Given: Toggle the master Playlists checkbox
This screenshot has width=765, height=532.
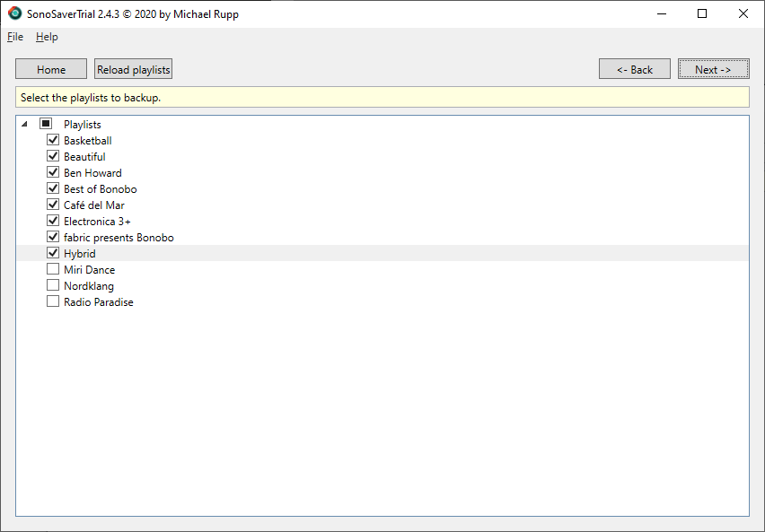Looking at the screenshot, I should tap(45, 124).
